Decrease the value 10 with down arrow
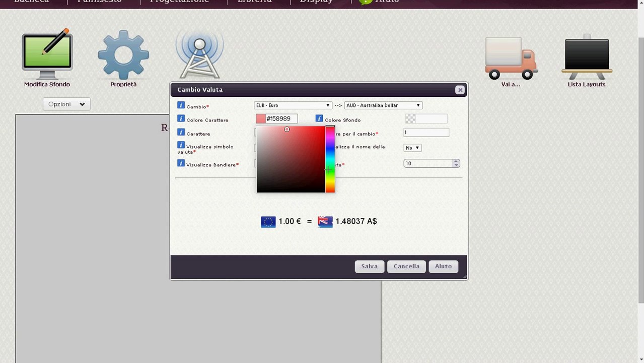 tap(456, 165)
